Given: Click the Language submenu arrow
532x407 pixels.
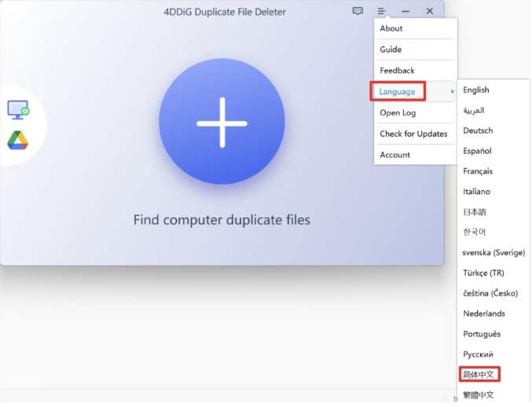Looking at the screenshot, I should pyautogui.click(x=453, y=92).
